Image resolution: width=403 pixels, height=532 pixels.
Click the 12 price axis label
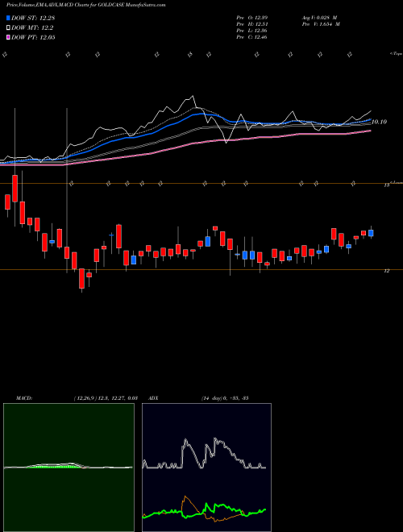click(x=386, y=271)
